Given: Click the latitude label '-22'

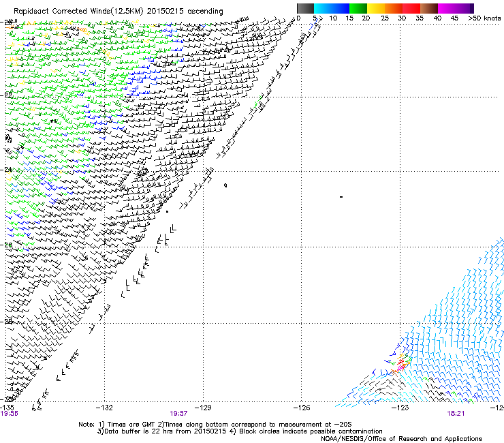Looking at the screenshot, I should coord(7,95).
